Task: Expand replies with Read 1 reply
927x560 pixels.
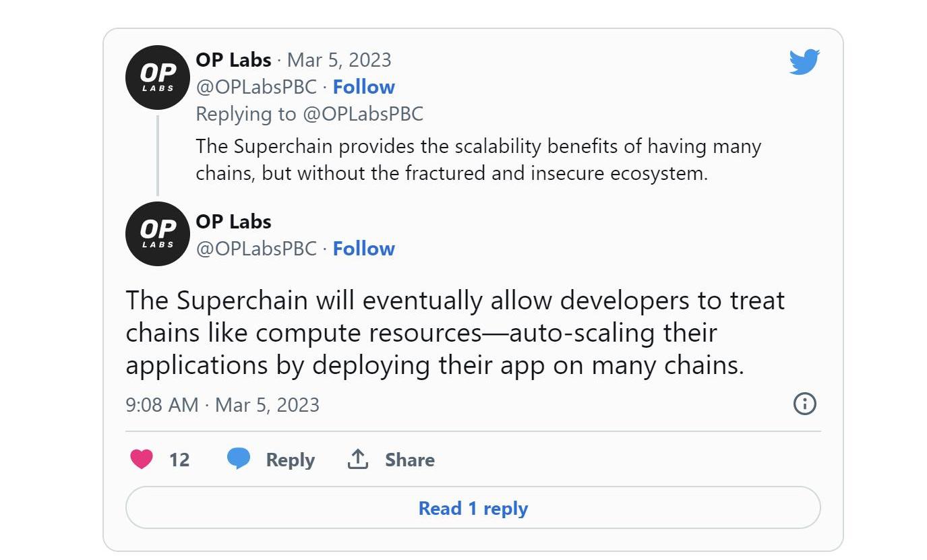Action: [x=473, y=508]
